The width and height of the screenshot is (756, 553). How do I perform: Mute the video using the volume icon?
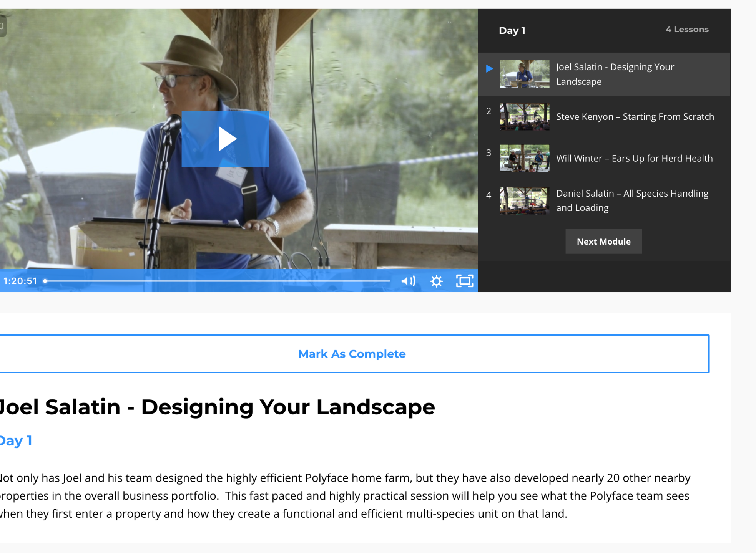[x=408, y=281]
